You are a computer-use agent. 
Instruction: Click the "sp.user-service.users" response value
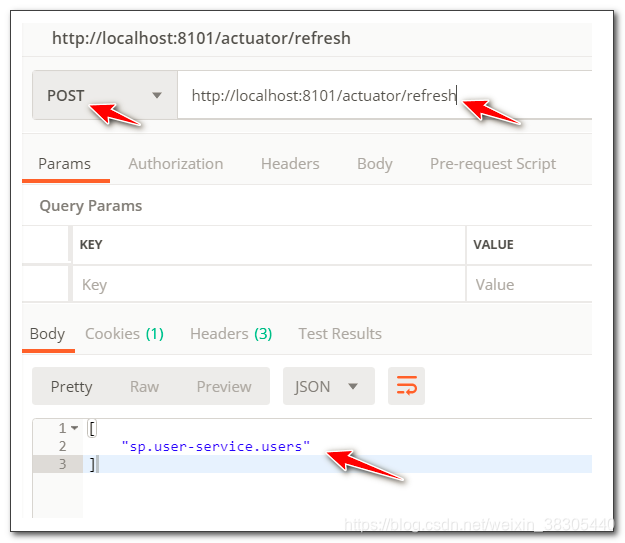216,447
